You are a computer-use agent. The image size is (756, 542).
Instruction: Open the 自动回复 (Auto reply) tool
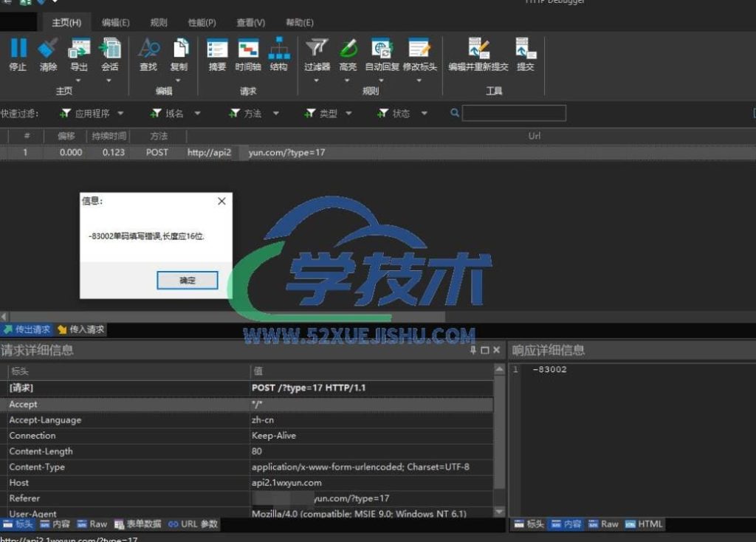tap(382, 49)
